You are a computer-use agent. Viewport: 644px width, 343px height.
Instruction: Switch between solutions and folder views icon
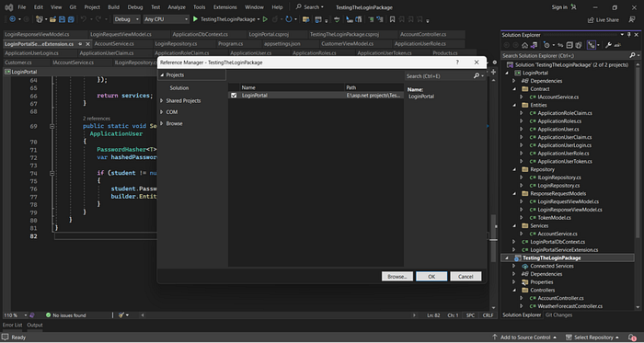534,45
